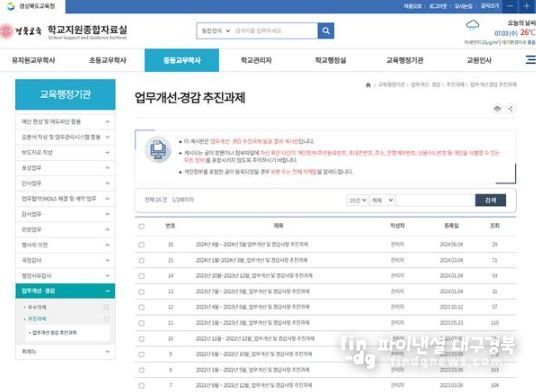
Task: Expand the 인사업무 sidebar section
Action: [65, 183]
